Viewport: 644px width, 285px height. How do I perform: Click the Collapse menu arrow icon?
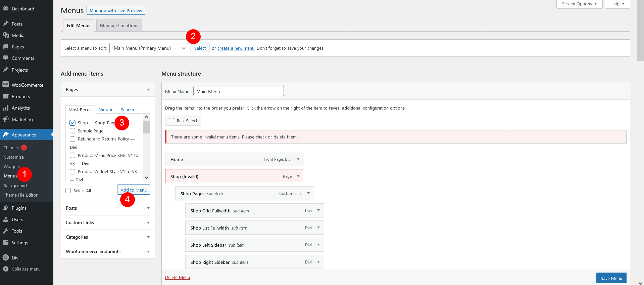coord(6,269)
